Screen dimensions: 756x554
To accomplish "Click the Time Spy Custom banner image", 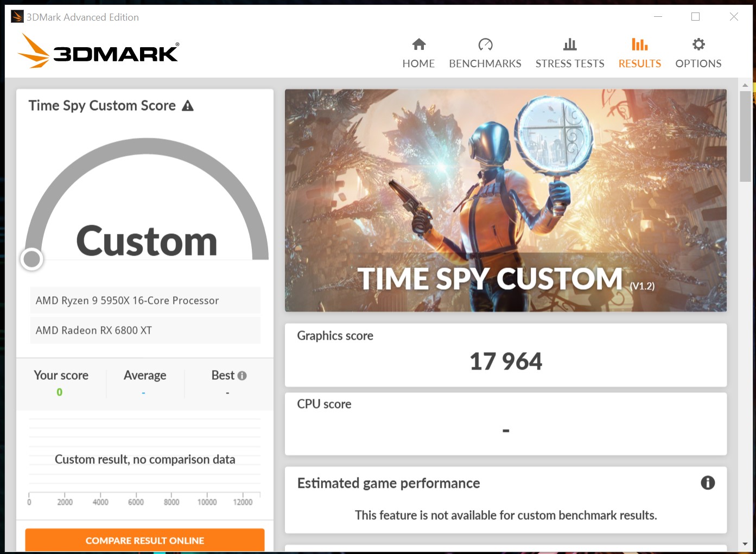I will 506,200.
